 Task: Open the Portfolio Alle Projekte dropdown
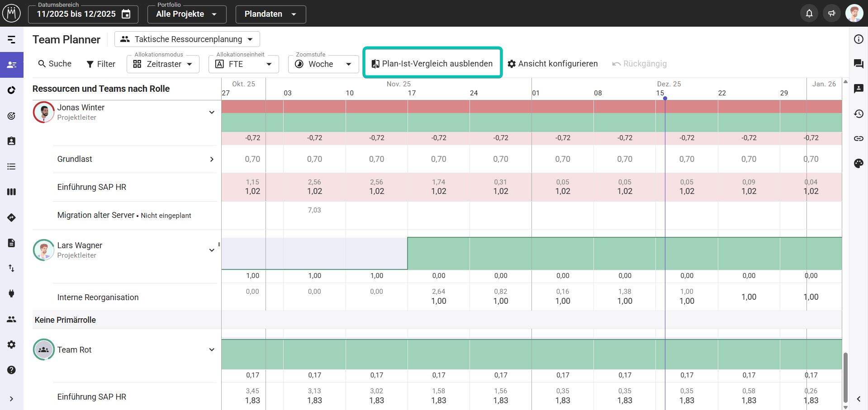tap(186, 14)
